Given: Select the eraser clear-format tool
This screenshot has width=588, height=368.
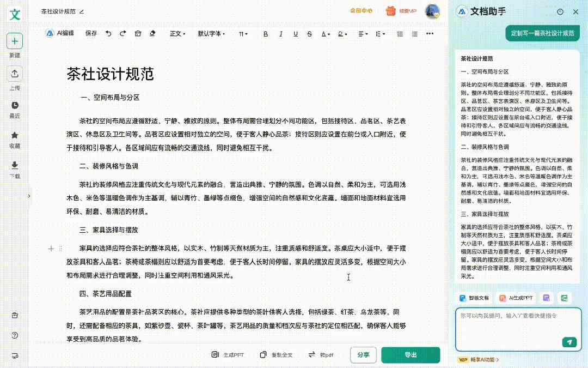Looking at the screenshot, I should click(152, 34).
